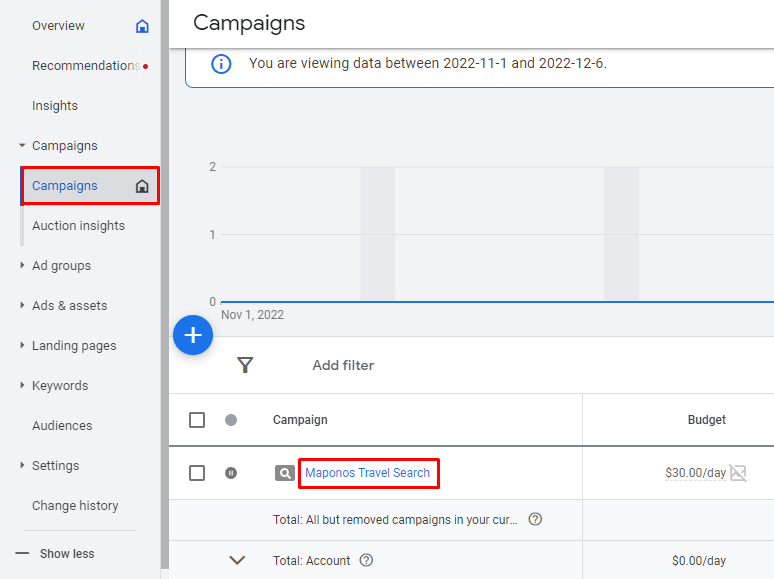Open Change history in the sidebar
774x579 pixels.
75,505
